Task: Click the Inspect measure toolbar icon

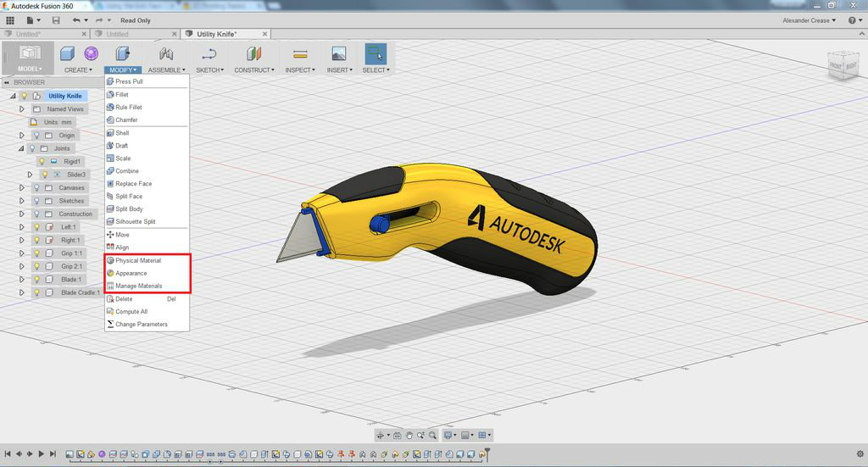Action: click(300, 53)
